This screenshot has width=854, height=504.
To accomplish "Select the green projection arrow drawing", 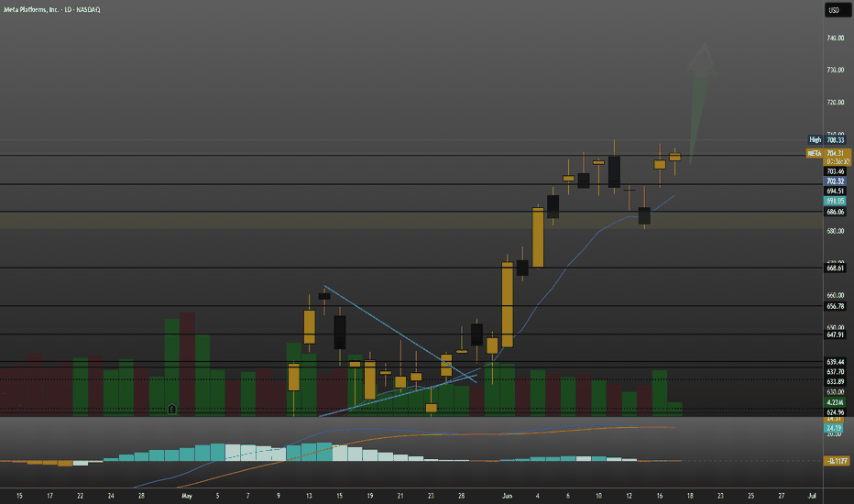I will coord(700,104).
